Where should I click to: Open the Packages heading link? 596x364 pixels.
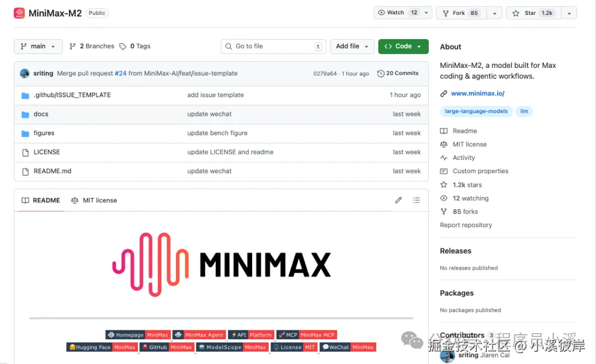click(x=456, y=293)
